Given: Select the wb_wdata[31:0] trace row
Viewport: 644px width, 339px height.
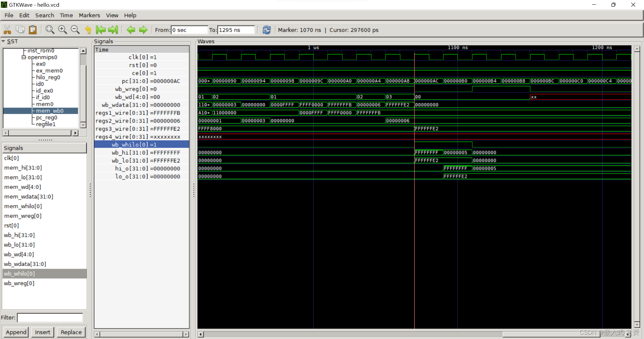Looking at the screenshot, I should click(142, 105).
